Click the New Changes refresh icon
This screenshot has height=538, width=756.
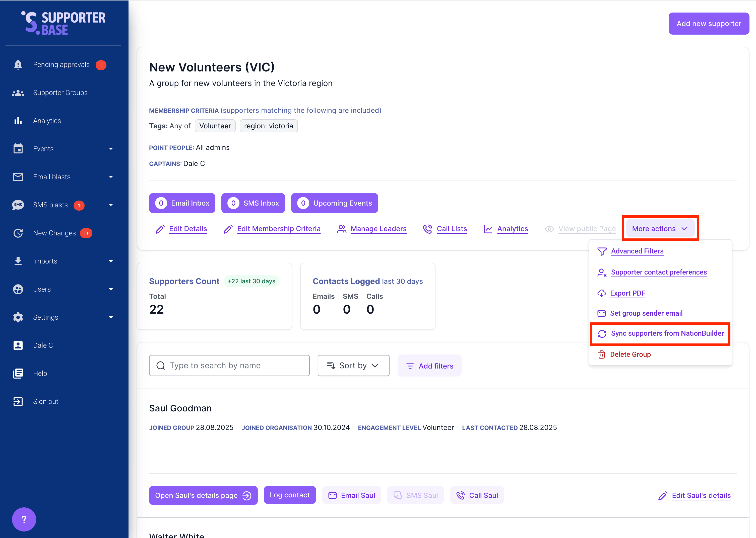[x=18, y=233]
